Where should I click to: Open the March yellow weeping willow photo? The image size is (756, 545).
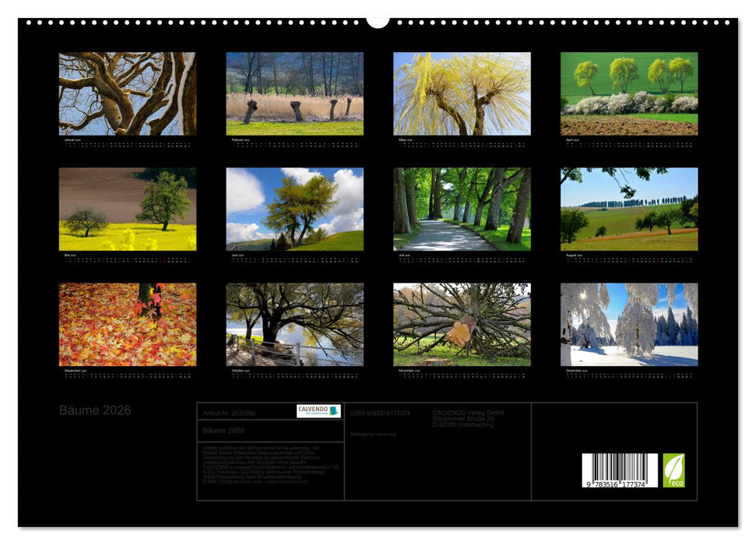click(462, 94)
